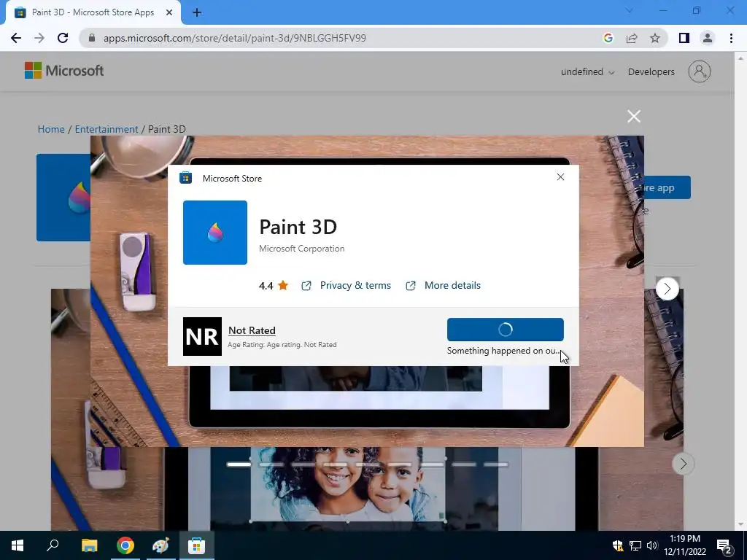Image resolution: width=747 pixels, height=560 pixels.
Task: Open the Chrome profile button
Action: (708, 38)
